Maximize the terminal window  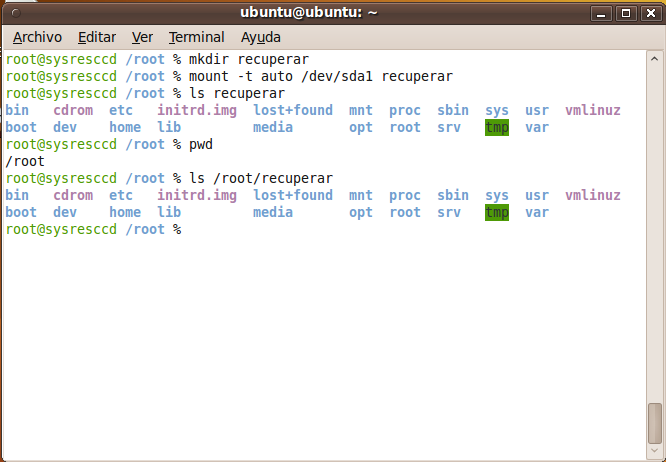click(x=626, y=14)
